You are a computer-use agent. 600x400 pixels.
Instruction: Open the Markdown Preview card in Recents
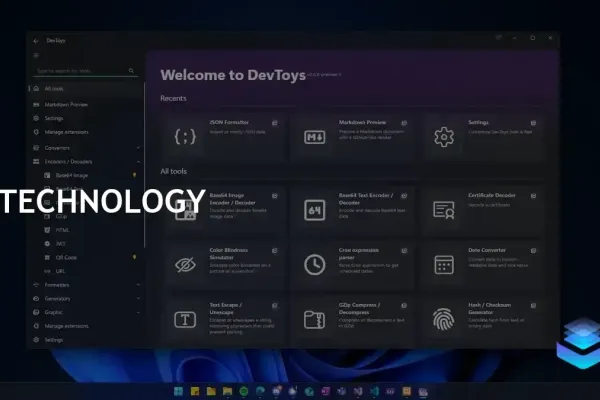click(354, 137)
